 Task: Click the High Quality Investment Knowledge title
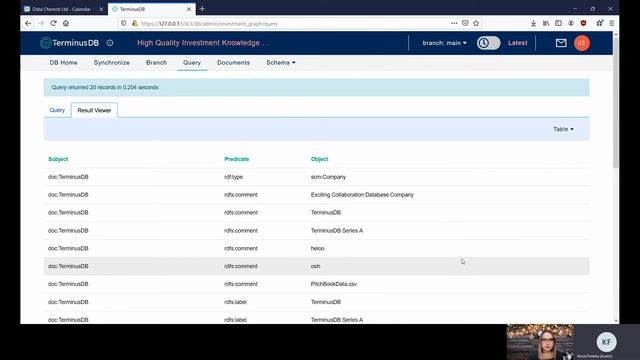203,43
